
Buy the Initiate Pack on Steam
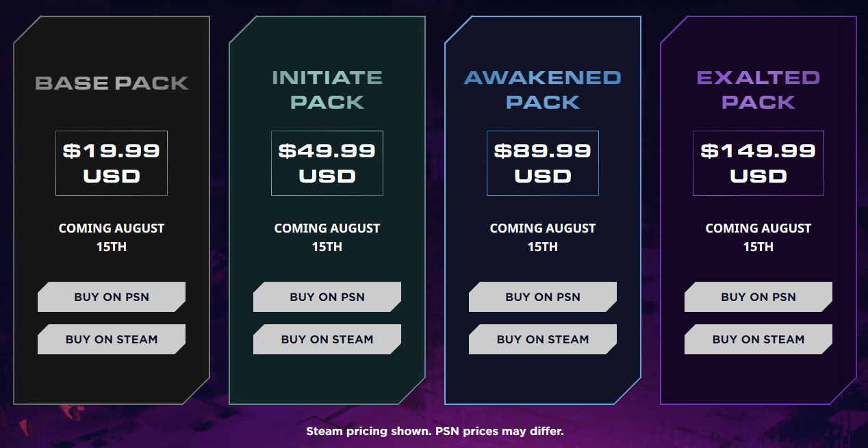pyautogui.click(x=327, y=339)
